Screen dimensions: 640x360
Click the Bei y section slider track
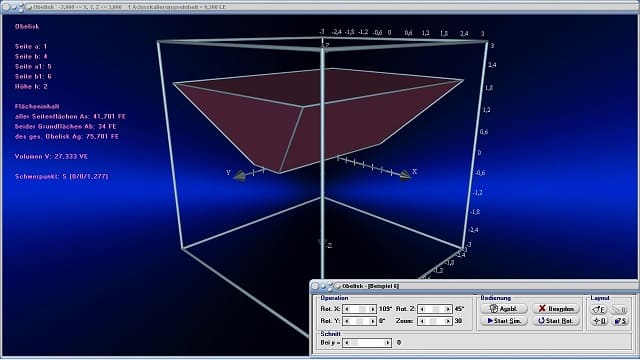[367, 342]
